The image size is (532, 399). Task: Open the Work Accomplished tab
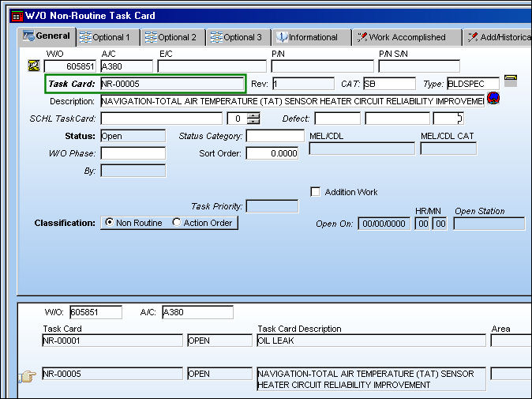(406, 37)
